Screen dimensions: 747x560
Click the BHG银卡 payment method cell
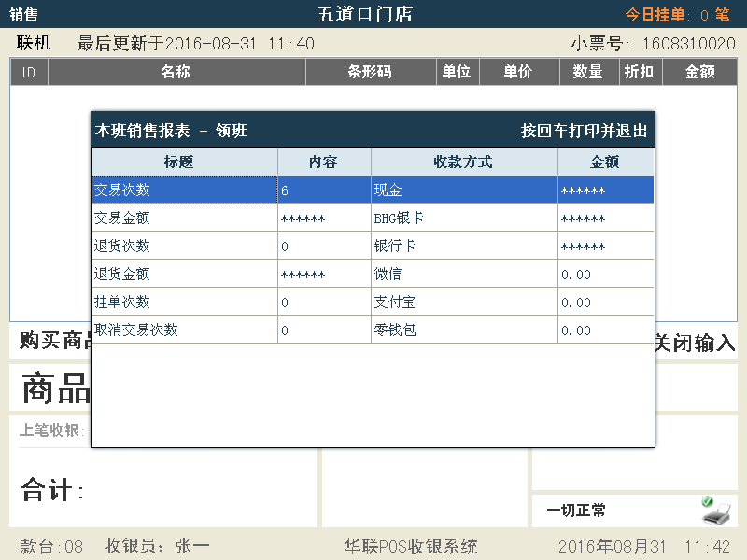pos(464,218)
